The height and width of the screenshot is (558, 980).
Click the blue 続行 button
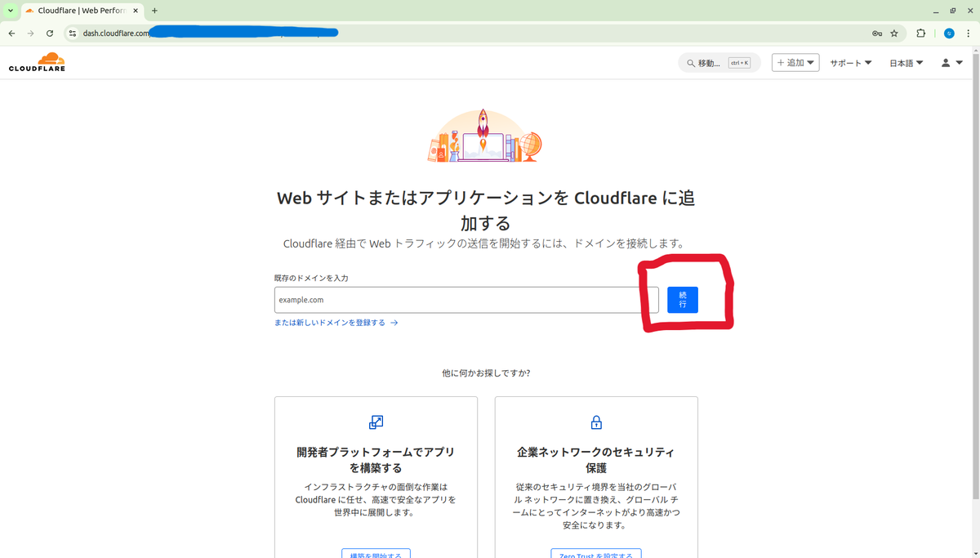click(683, 300)
